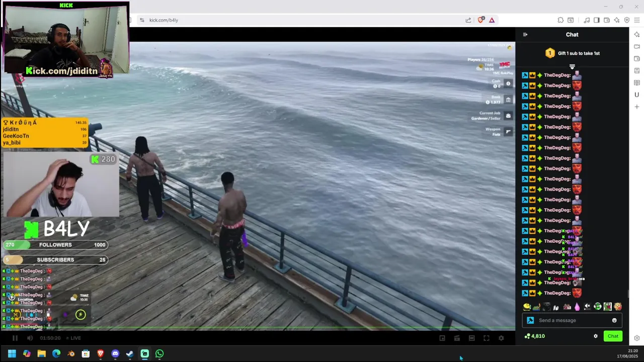Insert the pink crystal quick emote
The image size is (644, 362).
tap(577, 307)
